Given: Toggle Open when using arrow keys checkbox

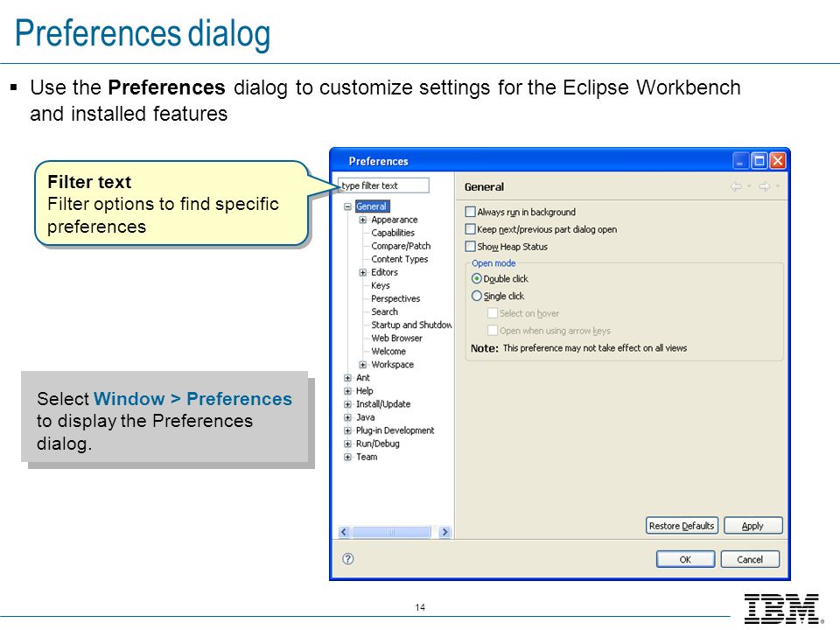Looking at the screenshot, I should point(493,330).
